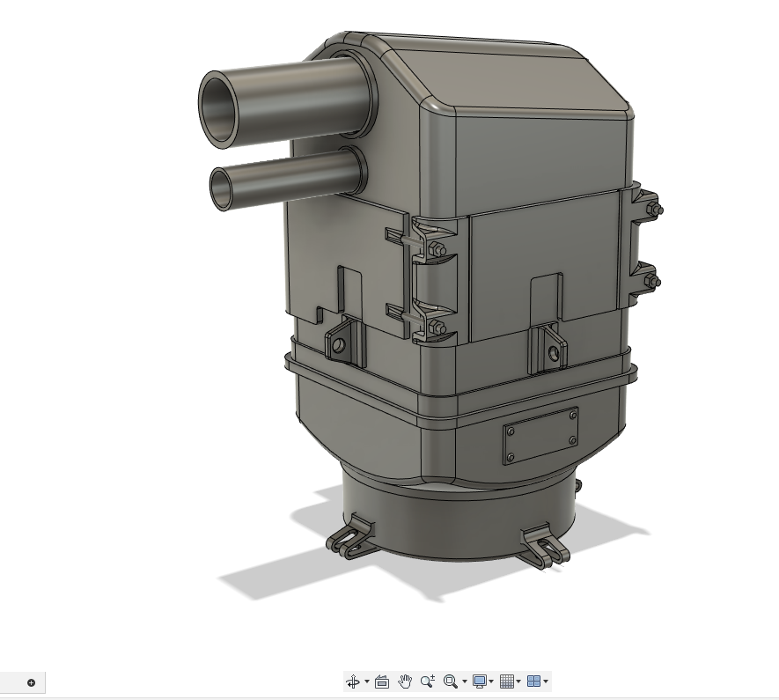Activate the Pan hand tool
The height and width of the screenshot is (700, 779).
[405, 682]
